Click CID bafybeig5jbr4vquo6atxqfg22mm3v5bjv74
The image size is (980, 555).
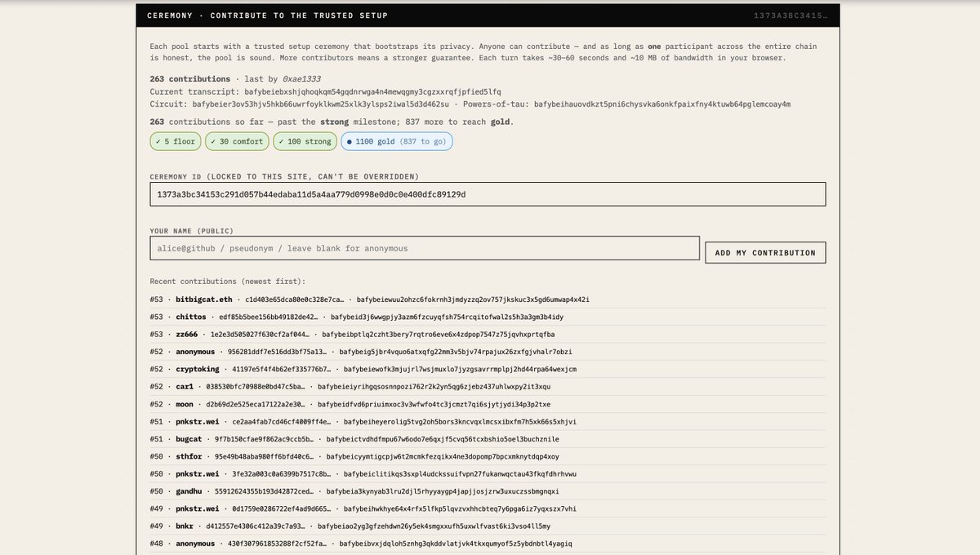456,352
